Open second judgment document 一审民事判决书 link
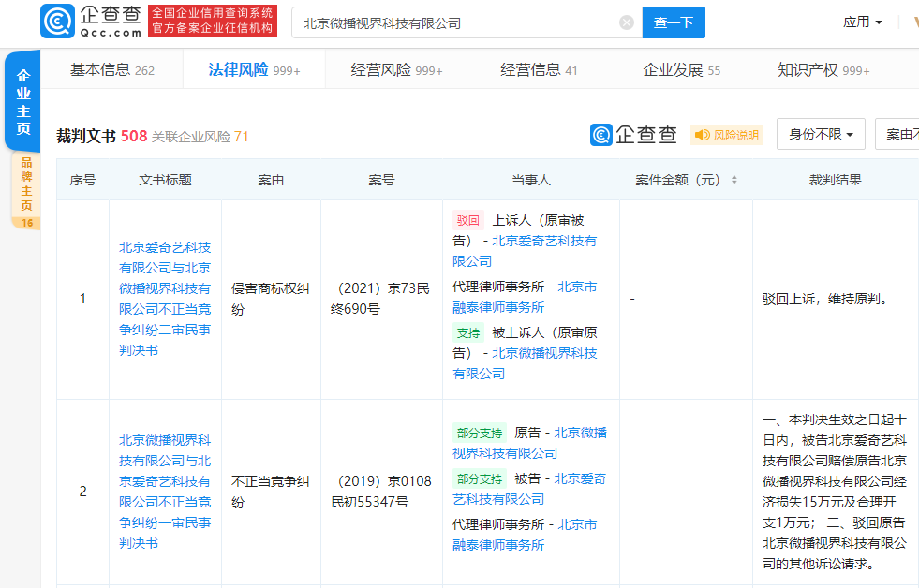The height and width of the screenshot is (588, 919). [165, 491]
